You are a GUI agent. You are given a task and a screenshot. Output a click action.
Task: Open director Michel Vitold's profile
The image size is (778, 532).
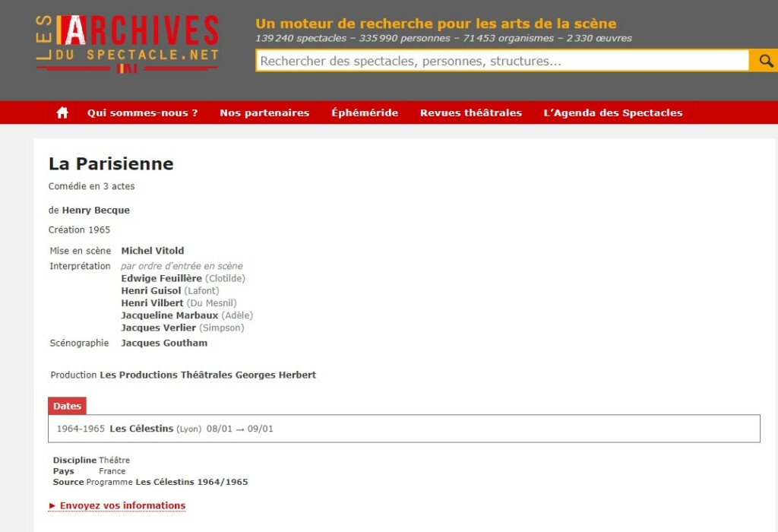point(153,251)
